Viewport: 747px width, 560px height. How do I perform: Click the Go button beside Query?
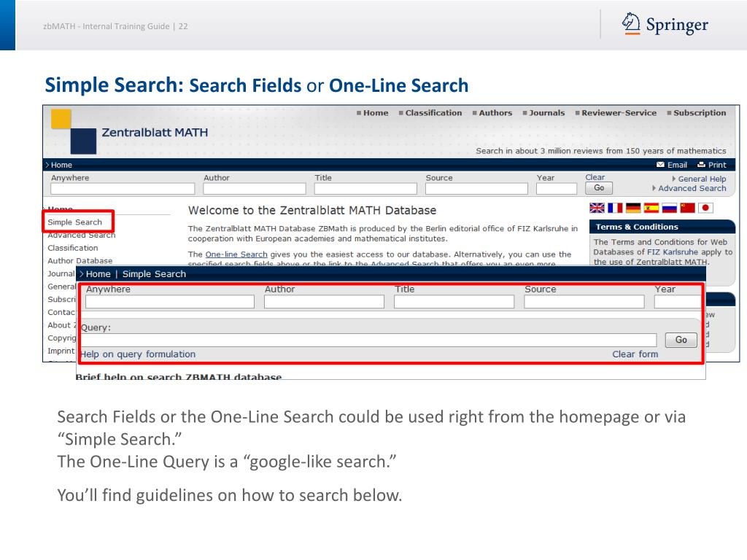click(681, 340)
